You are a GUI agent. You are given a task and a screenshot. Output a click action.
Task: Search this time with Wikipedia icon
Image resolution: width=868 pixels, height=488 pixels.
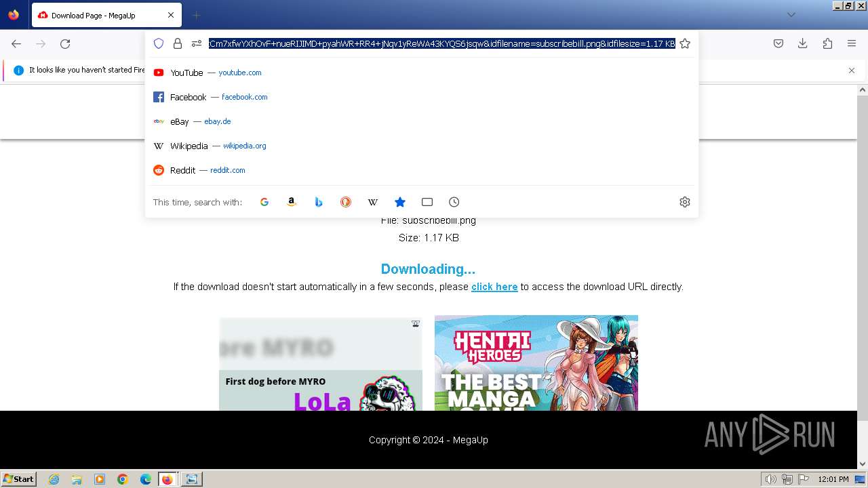(x=373, y=202)
